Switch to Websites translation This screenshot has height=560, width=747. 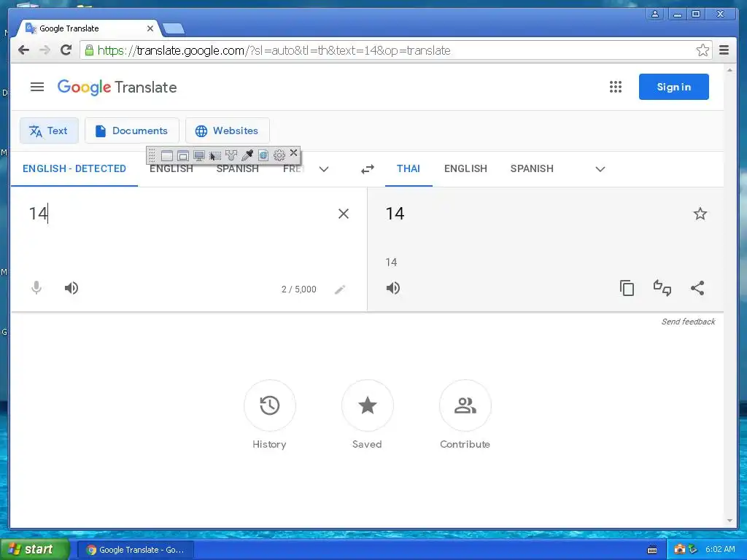(228, 131)
